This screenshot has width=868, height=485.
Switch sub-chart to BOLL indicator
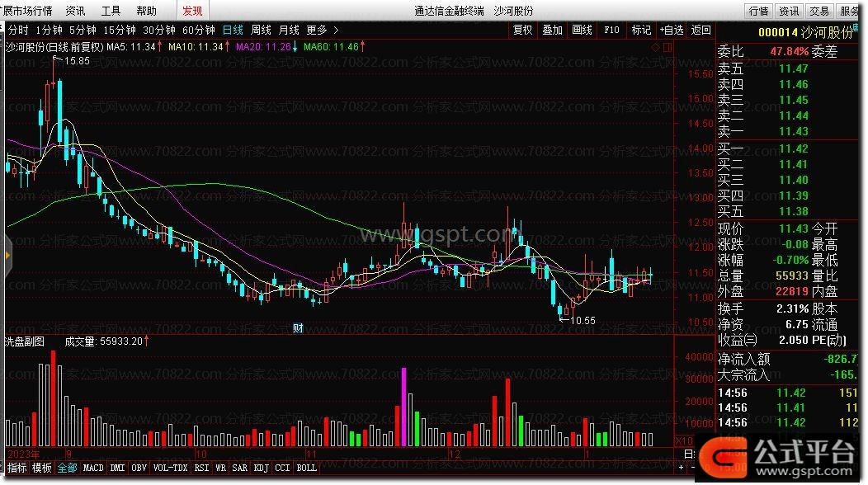[307, 468]
